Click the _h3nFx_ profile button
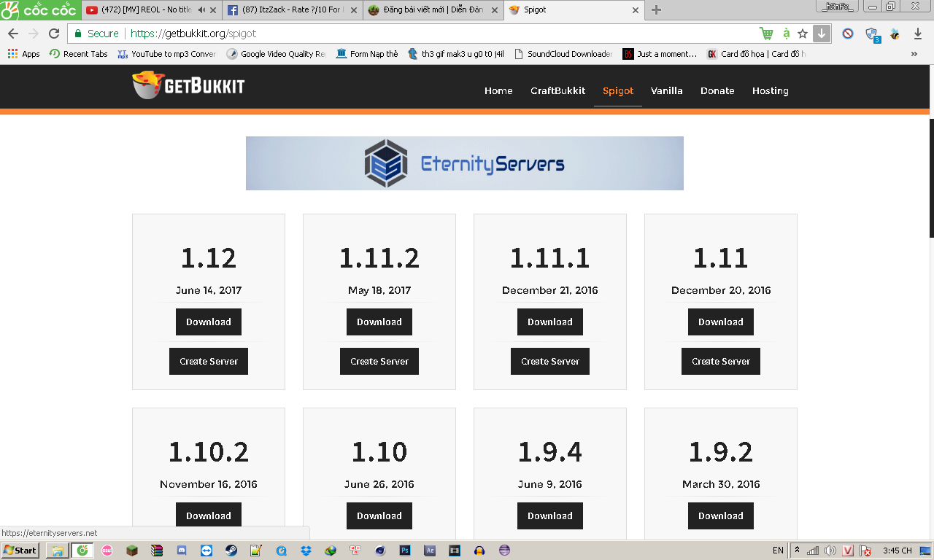This screenshot has width=934, height=560. (x=837, y=6)
